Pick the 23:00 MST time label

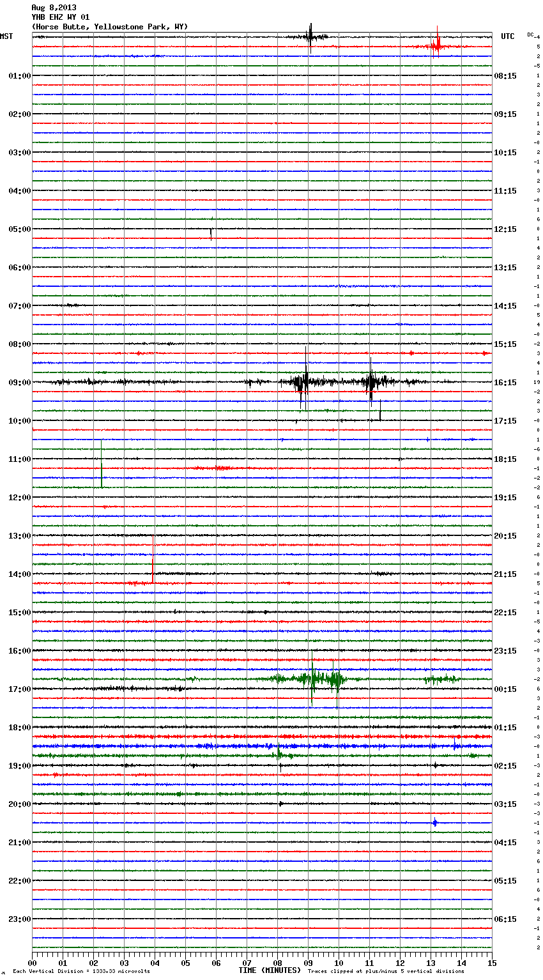point(19,919)
